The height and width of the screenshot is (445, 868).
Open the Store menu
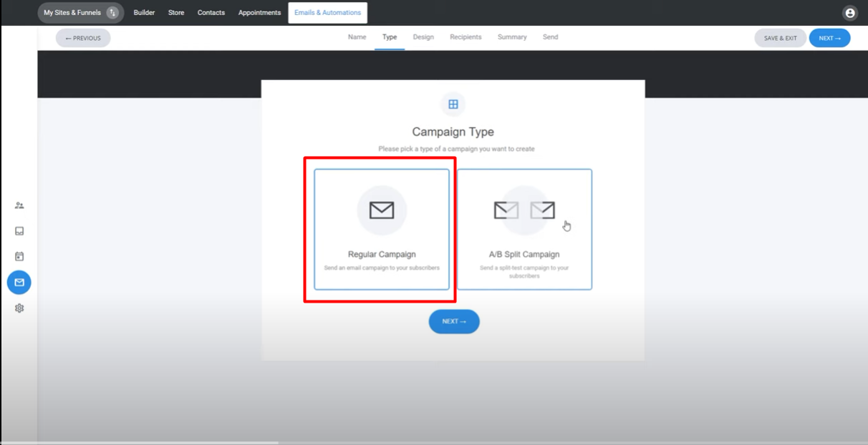tap(176, 13)
